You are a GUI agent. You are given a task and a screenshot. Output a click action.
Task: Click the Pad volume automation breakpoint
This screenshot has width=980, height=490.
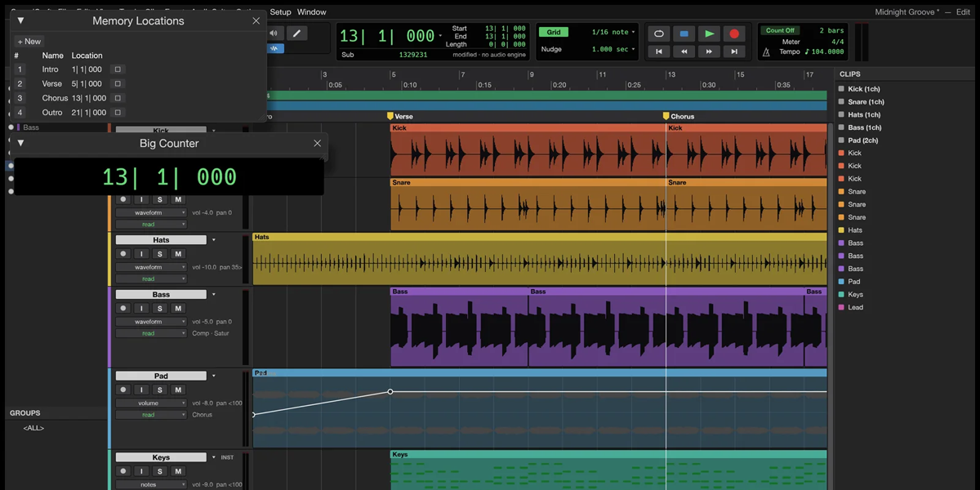tap(390, 392)
